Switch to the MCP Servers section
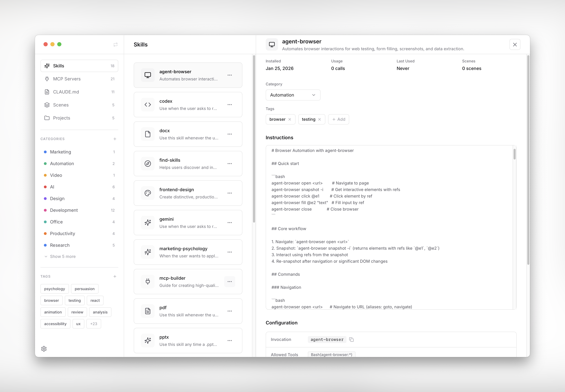The height and width of the screenshot is (392, 565). (x=67, y=79)
